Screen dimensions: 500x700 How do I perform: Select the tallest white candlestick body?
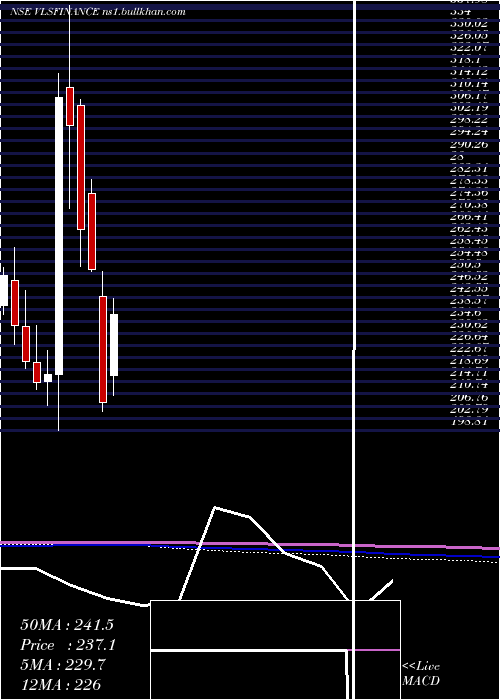click(x=59, y=236)
